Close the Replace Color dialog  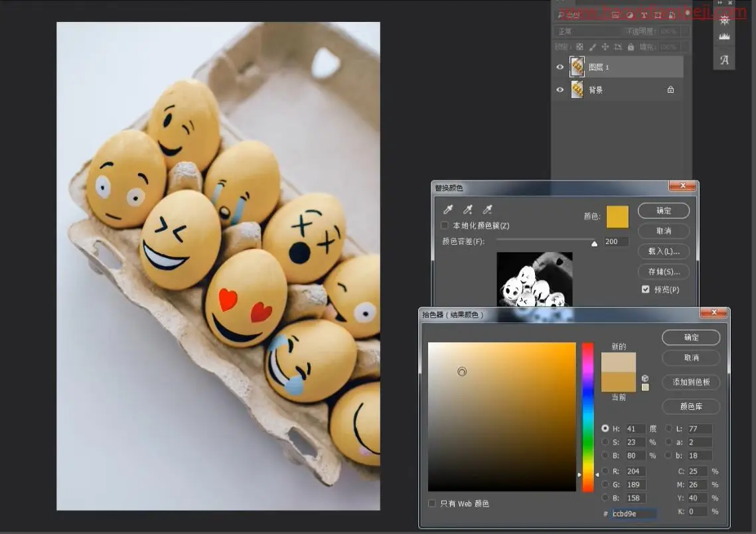click(x=683, y=186)
